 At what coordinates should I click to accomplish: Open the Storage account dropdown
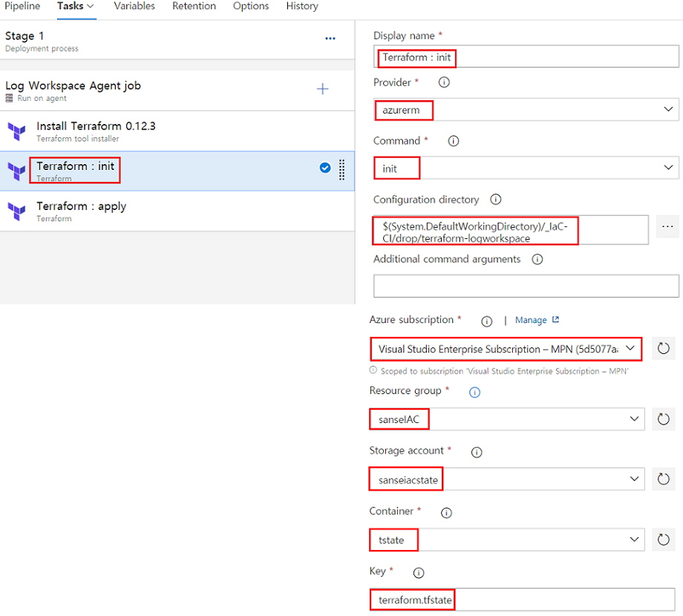[507, 479]
